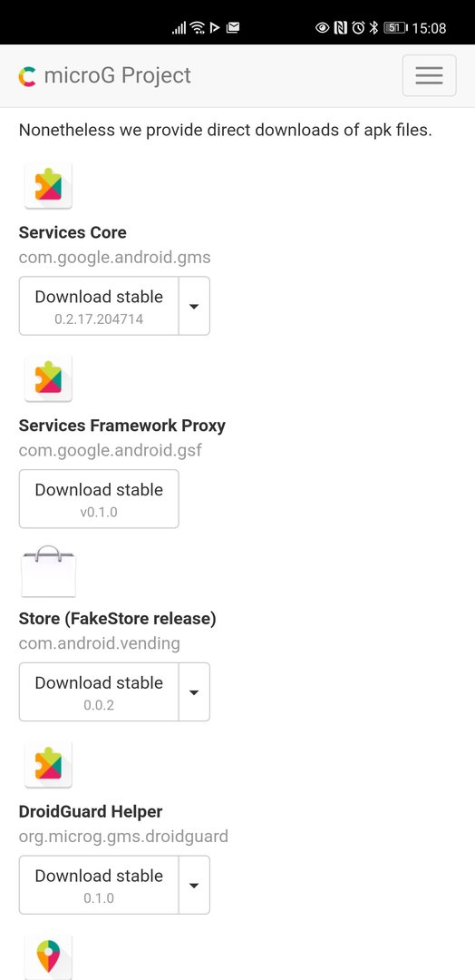Download stable Services Core 0.2.17.204714

pyautogui.click(x=99, y=307)
